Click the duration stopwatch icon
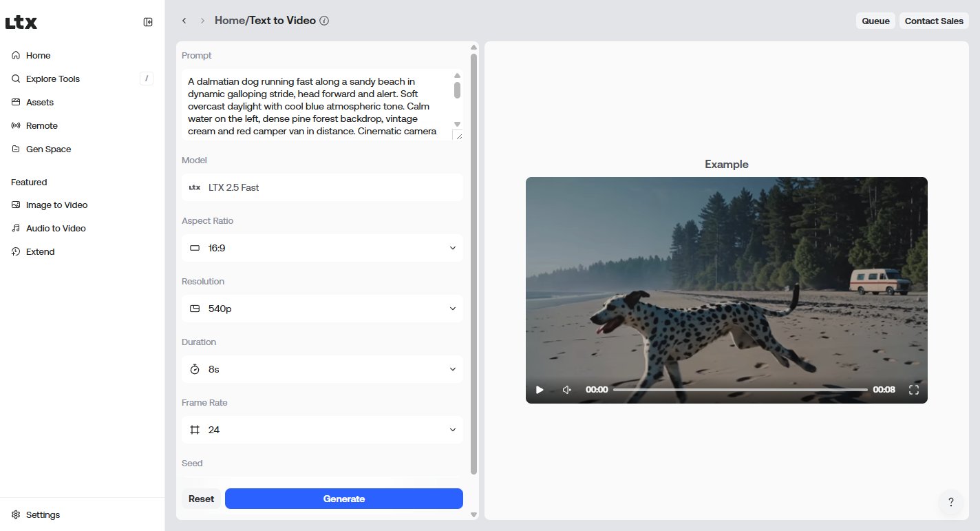Screen dimensions: 980x531 195,369
